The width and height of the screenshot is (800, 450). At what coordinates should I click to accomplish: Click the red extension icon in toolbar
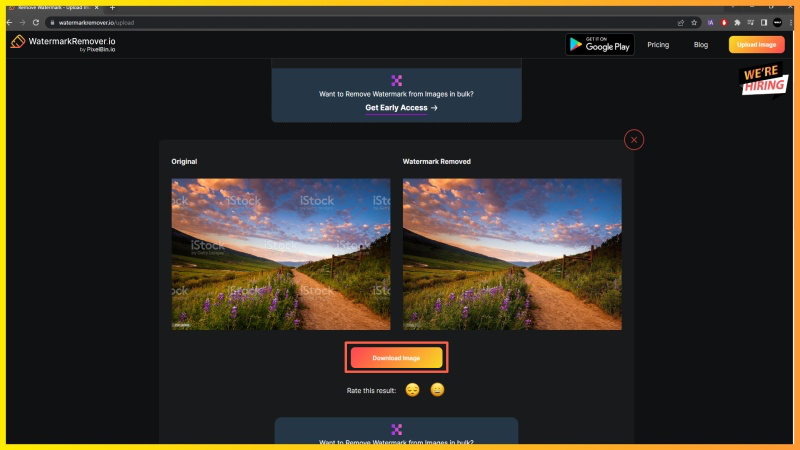tap(724, 22)
